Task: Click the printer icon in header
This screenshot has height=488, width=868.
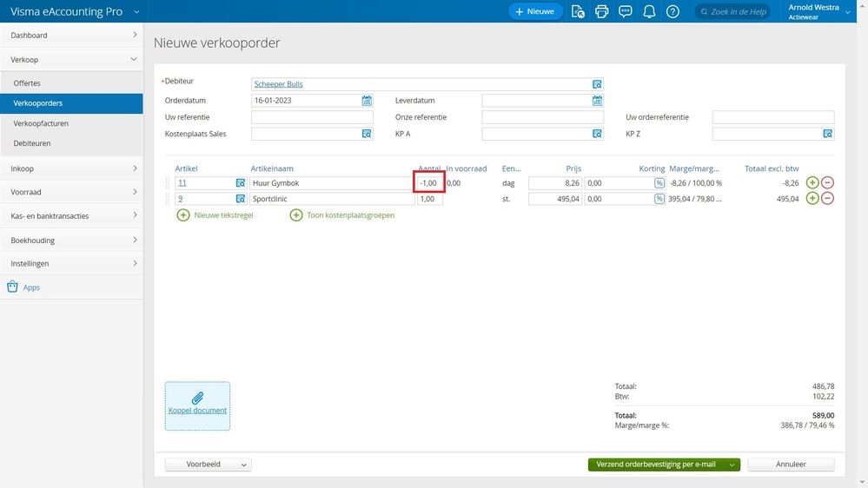Action: [601, 11]
